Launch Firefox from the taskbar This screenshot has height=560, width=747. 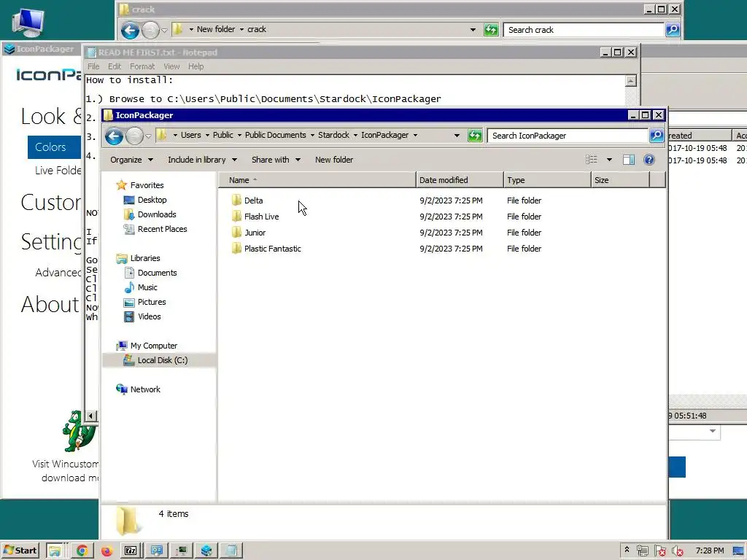click(107, 551)
